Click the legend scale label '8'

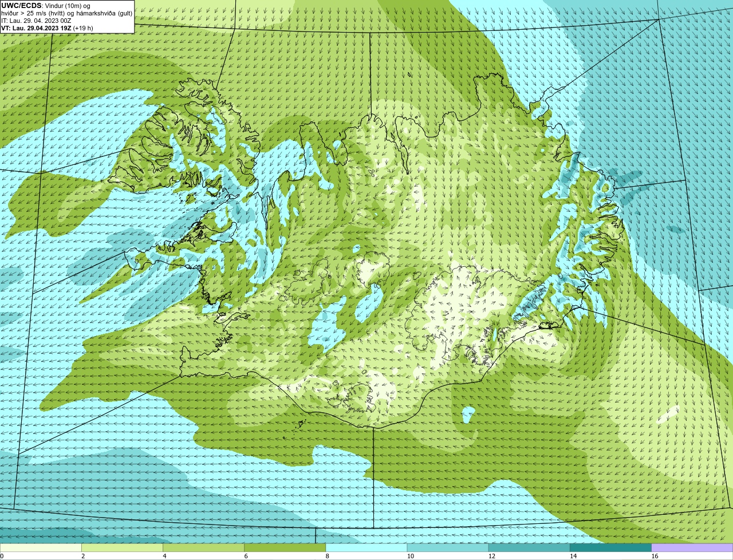coord(328,556)
